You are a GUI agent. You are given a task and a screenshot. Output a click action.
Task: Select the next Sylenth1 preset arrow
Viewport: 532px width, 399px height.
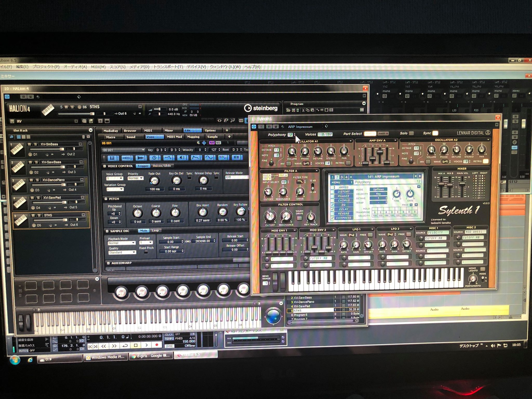coord(420,176)
